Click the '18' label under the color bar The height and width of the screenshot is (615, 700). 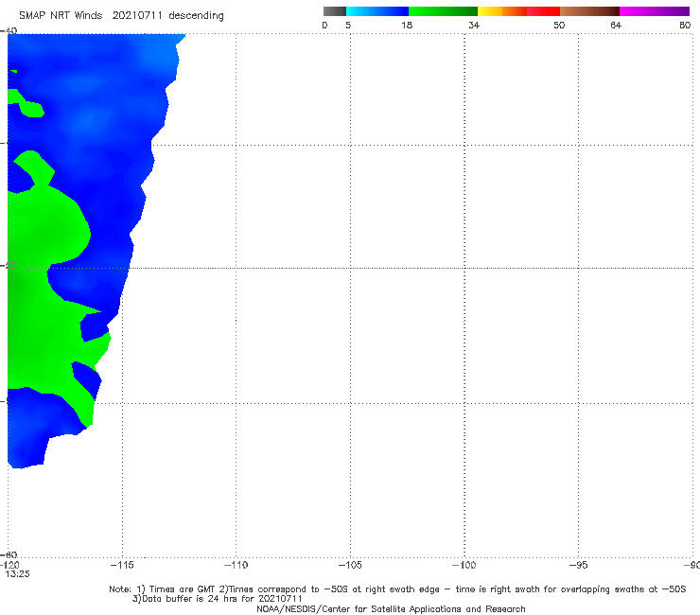(x=407, y=26)
